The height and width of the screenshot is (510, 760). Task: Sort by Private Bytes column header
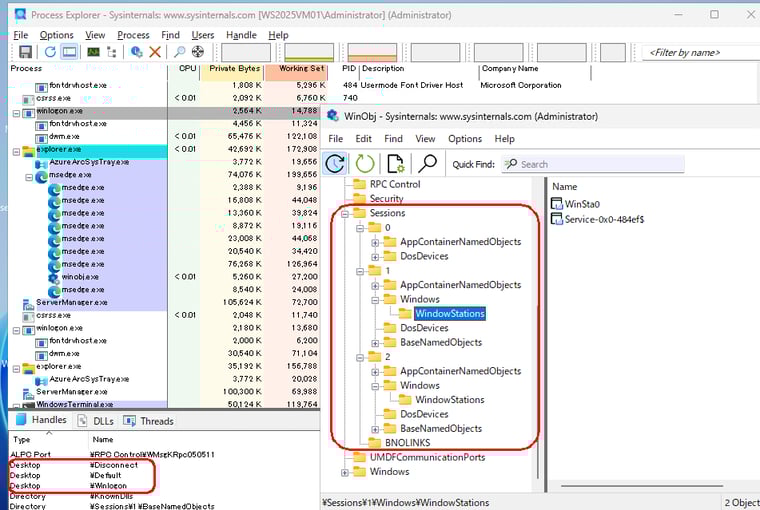(x=233, y=69)
